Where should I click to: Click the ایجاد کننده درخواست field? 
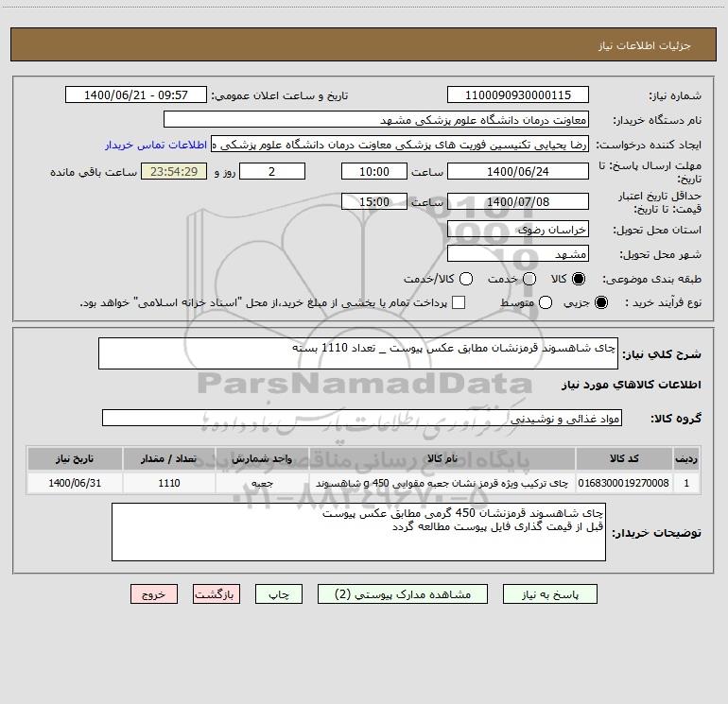point(400,145)
